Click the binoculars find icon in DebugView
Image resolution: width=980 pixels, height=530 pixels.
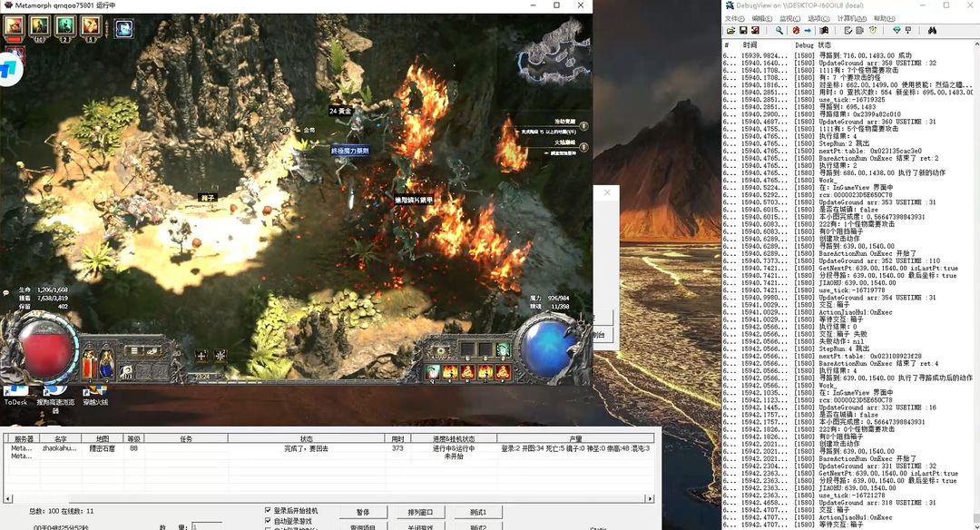(933, 30)
